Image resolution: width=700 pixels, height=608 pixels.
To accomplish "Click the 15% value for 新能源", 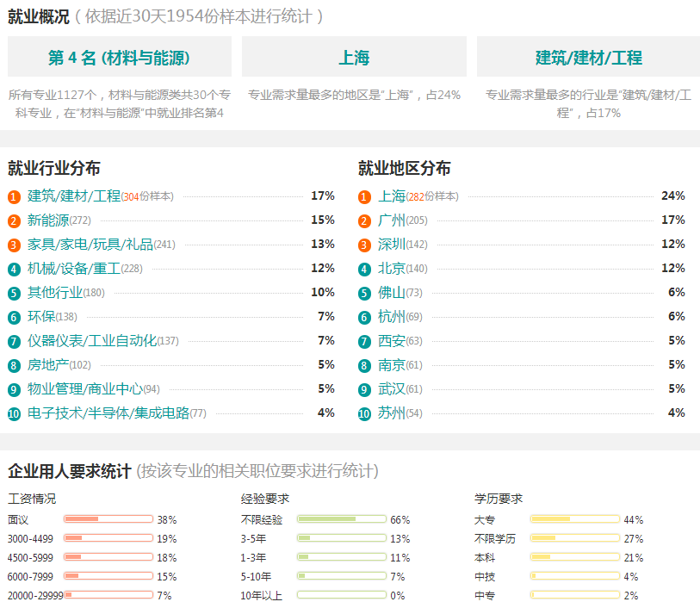I will pos(323,220).
